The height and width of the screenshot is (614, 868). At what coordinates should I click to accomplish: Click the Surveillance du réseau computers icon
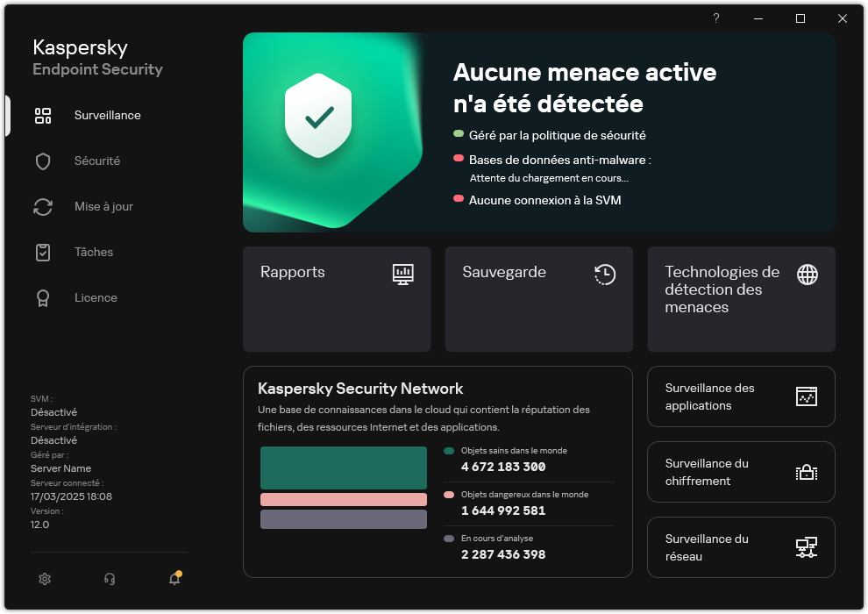[x=806, y=547]
